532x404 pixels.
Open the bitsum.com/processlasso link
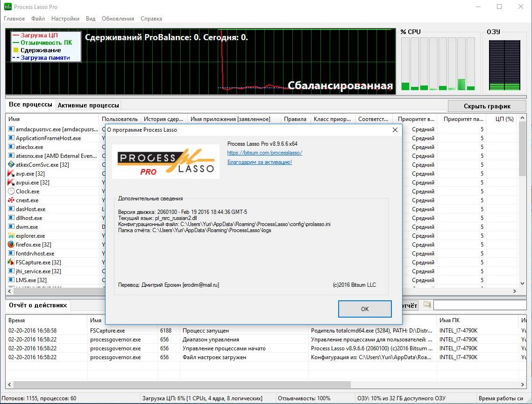point(265,153)
